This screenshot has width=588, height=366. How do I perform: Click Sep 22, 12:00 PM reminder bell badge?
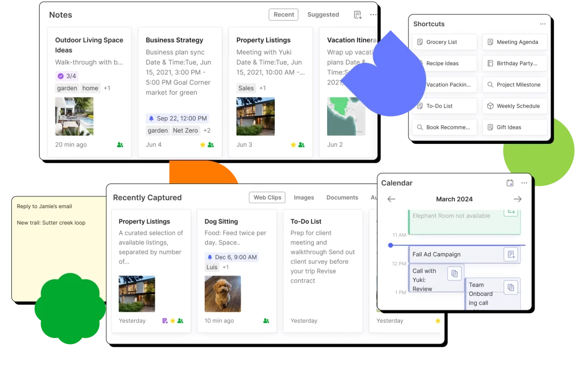[177, 118]
